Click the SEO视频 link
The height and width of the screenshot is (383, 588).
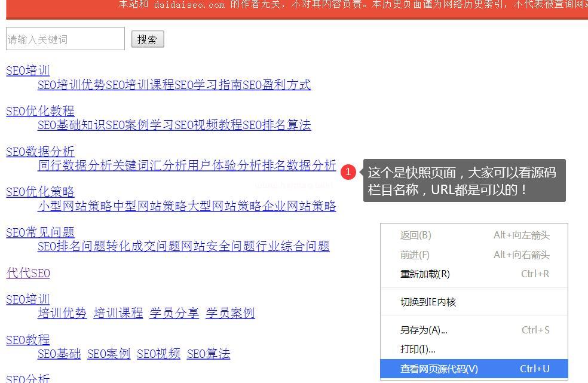click(x=158, y=353)
